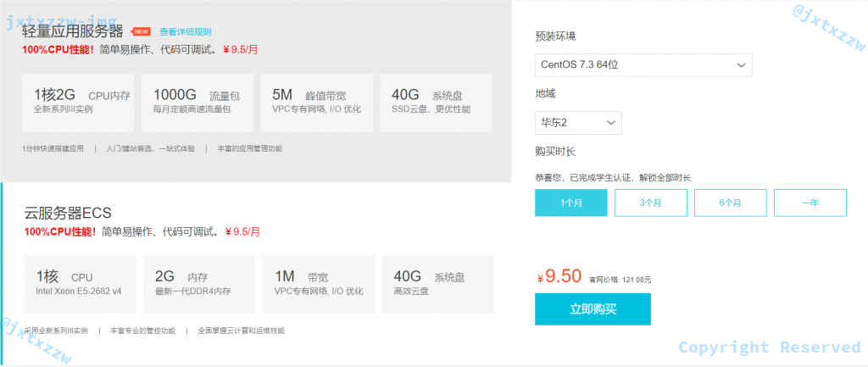The width and height of the screenshot is (868, 367).
Task: Click the 5M 峰值带宽 spec card
Action: [317, 103]
